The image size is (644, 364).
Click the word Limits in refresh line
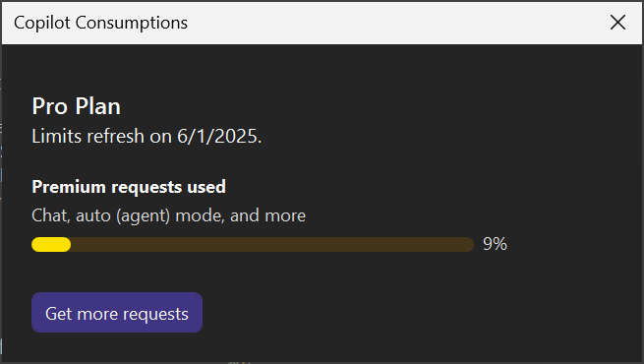point(57,136)
